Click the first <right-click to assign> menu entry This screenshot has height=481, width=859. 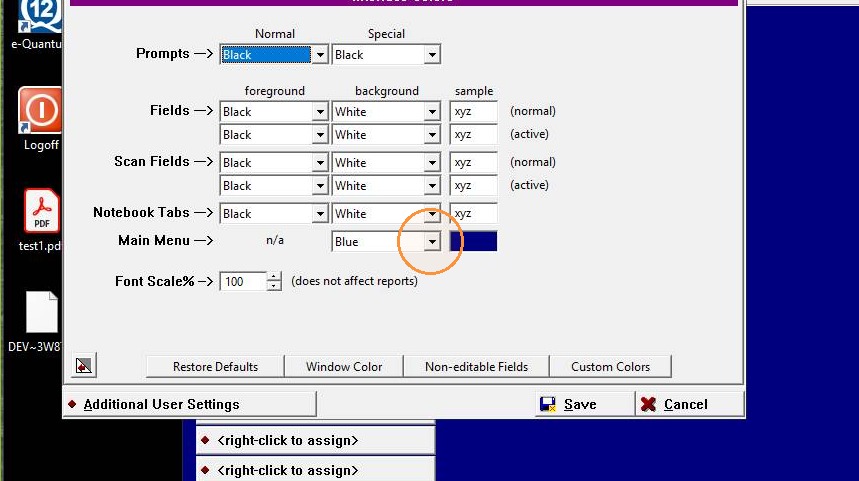pos(316,440)
